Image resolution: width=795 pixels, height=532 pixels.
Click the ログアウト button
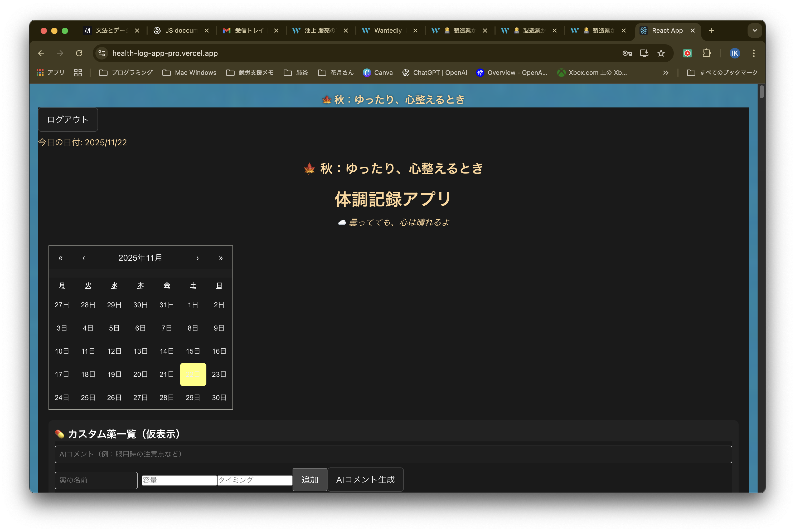click(x=67, y=119)
